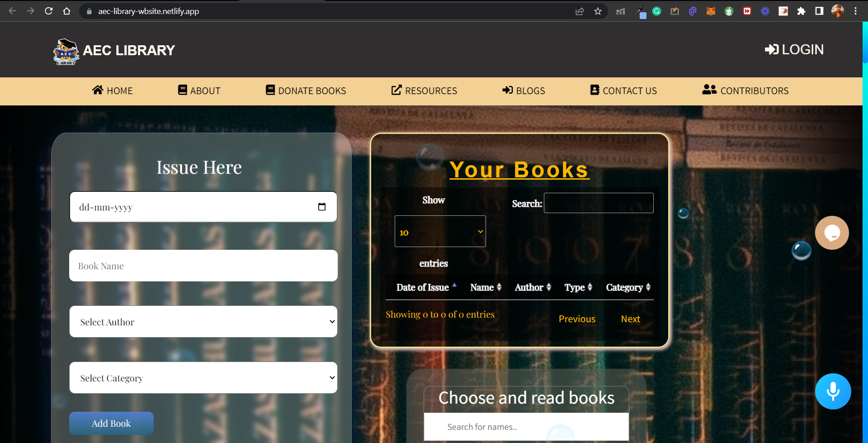Click the Add Book button
The width and height of the screenshot is (868, 443).
(111, 423)
